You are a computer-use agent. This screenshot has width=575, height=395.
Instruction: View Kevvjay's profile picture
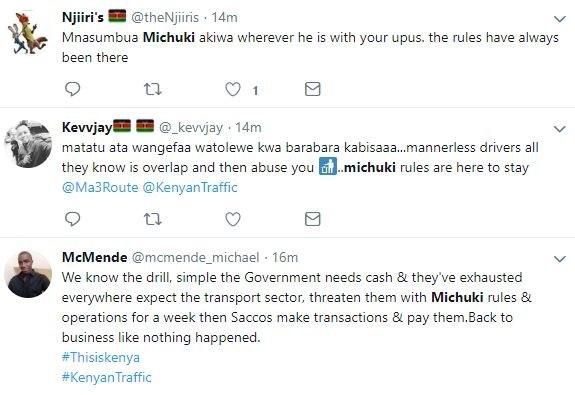[x=28, y=144]
